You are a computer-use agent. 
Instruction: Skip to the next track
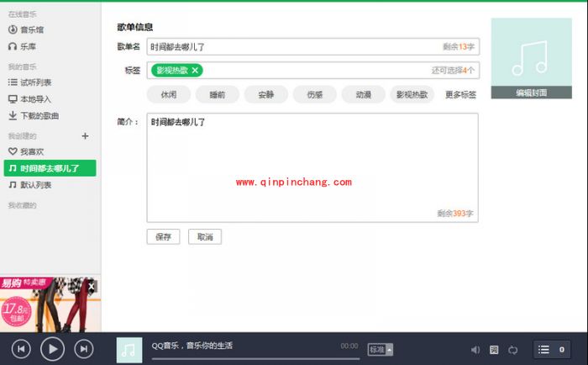(x=84, y=349)
